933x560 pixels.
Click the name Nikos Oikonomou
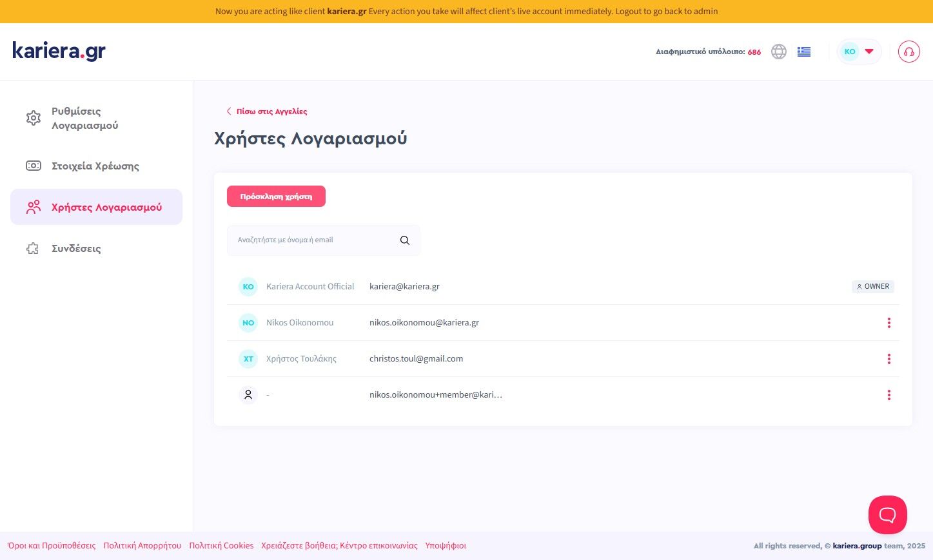pyautogui.click(x=300, y=323)
